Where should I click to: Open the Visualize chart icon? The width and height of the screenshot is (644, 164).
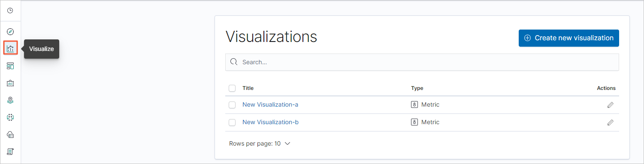point(10,48)
